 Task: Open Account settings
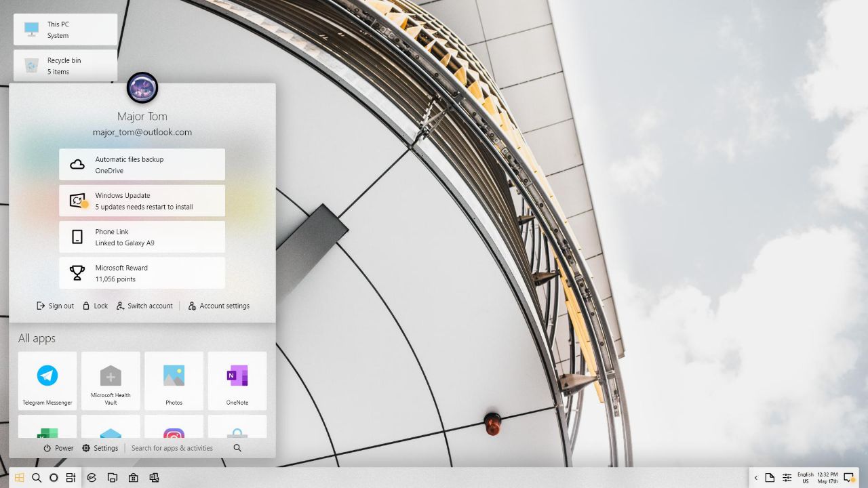coord(219,306)
